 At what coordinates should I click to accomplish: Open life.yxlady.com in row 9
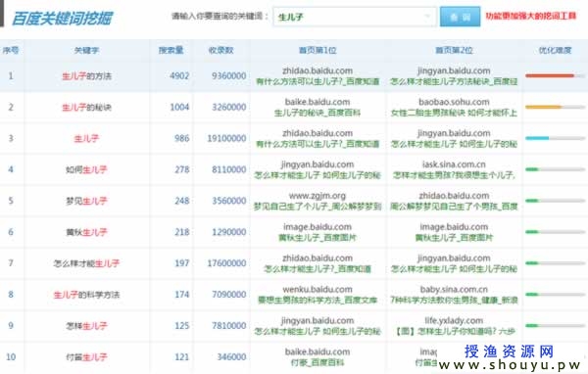[x=454, y=321]
